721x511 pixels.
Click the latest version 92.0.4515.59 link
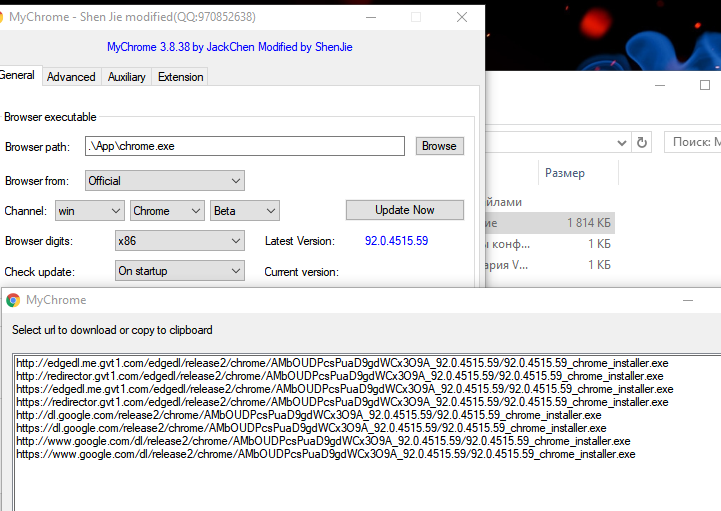pos(396,241)
